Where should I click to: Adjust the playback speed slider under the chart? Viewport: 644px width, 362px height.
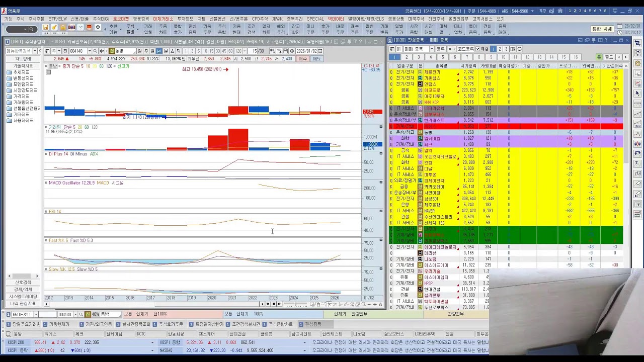295,304
